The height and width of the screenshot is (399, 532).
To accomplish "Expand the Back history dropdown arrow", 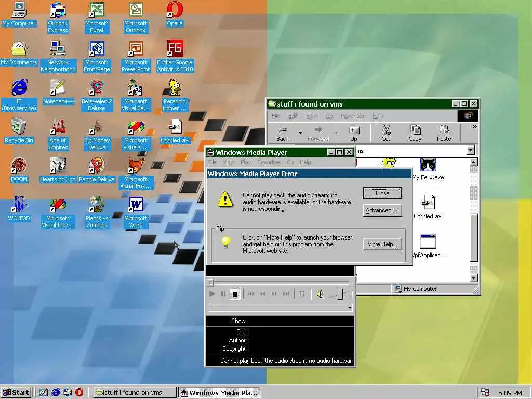I will 300,134.
